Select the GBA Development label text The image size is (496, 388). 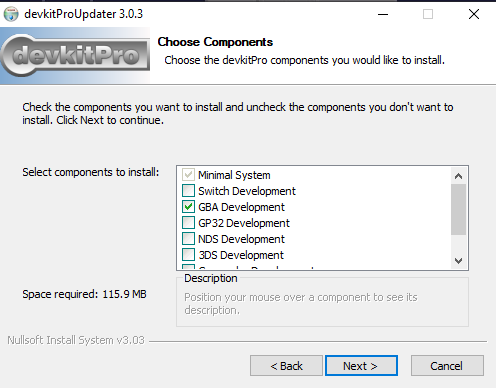pos(242,207)
